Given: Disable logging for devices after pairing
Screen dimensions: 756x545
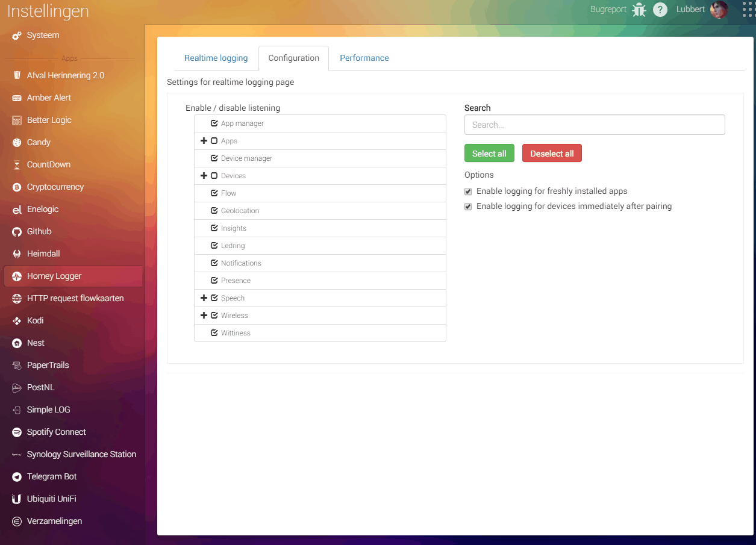Looking at the screenshot, I should (468, 207).
